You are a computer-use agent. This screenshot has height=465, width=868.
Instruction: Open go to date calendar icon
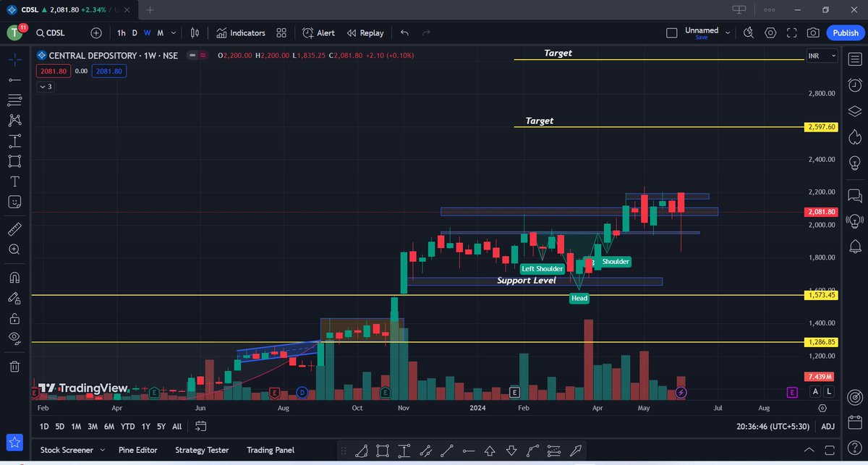(x=200, y=426)
